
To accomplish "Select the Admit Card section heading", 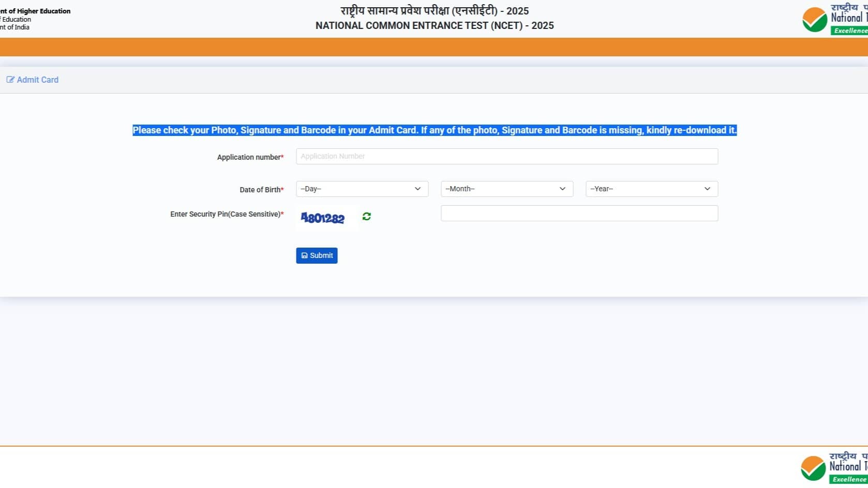I will (37, 80).
